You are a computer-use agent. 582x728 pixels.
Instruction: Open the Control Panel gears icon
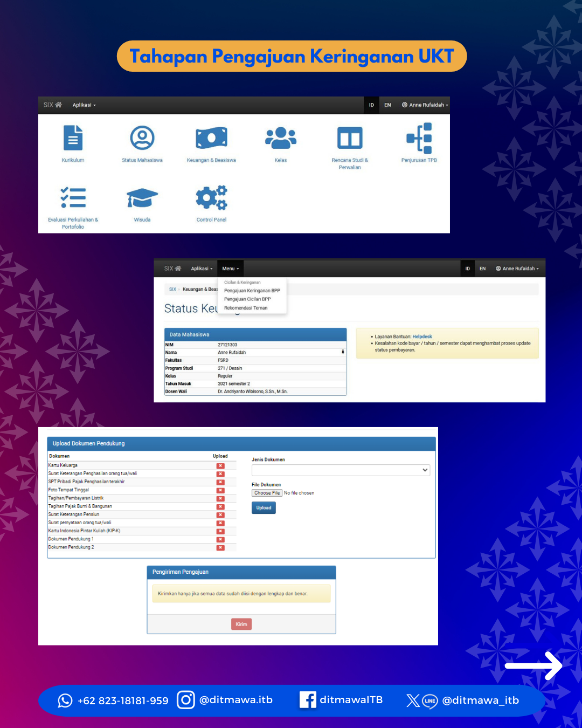(211, 198)
